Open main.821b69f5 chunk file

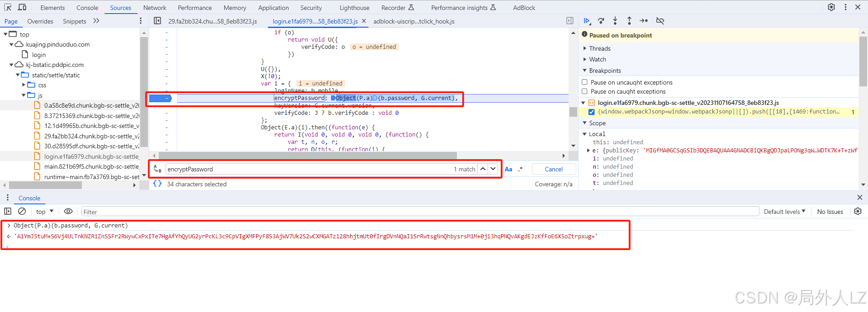[x=91, y=166]
